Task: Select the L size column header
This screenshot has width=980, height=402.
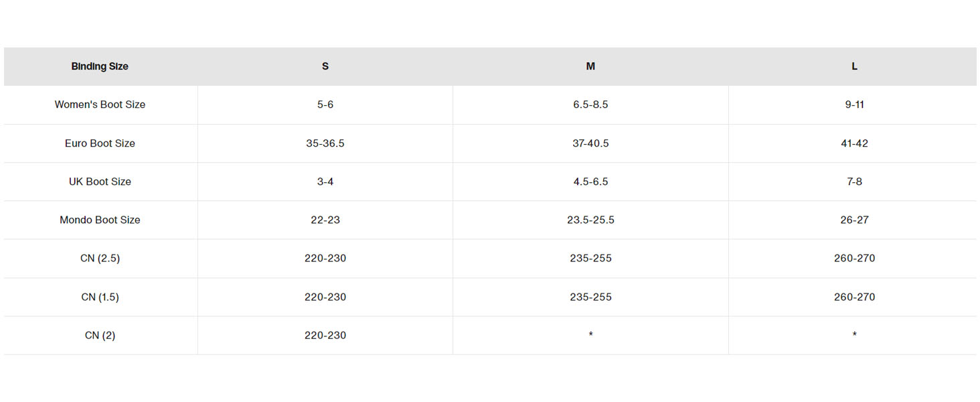Action: click(x=854, y=66)
